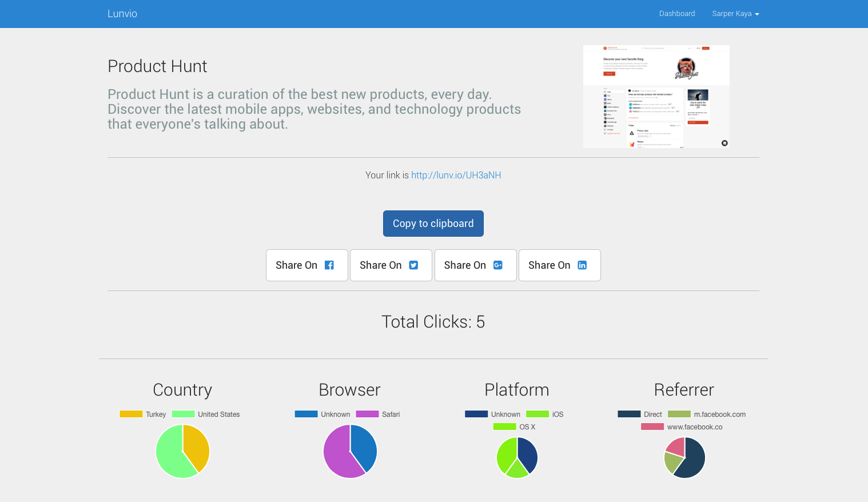Open the Product Hunt site preview thumbnail

[656, 97]
